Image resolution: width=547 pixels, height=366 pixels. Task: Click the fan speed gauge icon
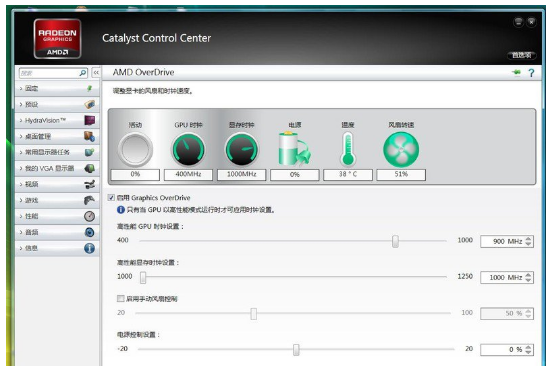pos(401,150)
